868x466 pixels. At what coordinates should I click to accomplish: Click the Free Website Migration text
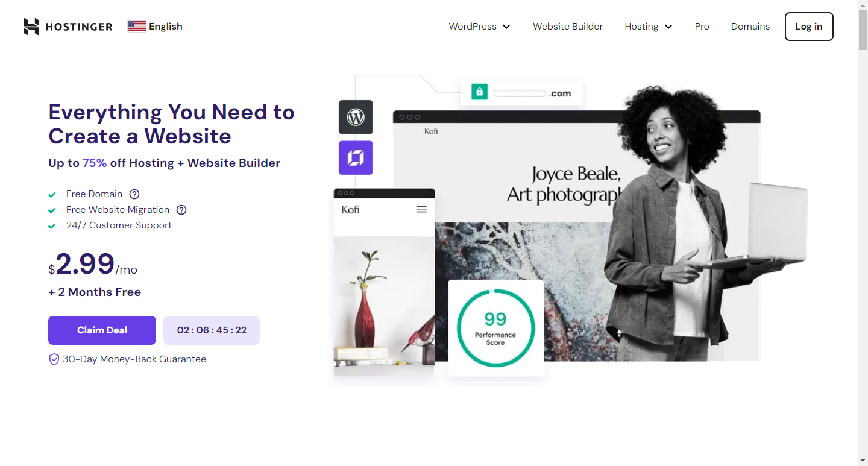coord(118,210)
